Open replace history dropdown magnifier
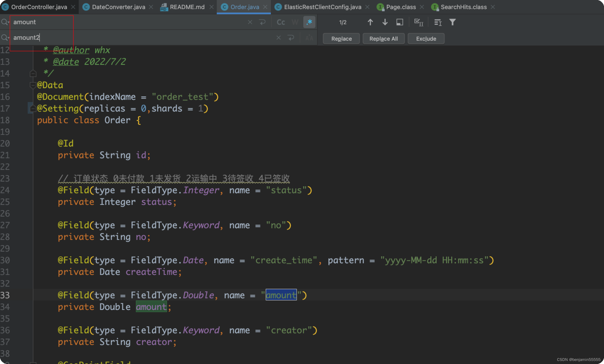Image resolution: width=604 pixels, height=364 pixels. [x=5, y=38]
